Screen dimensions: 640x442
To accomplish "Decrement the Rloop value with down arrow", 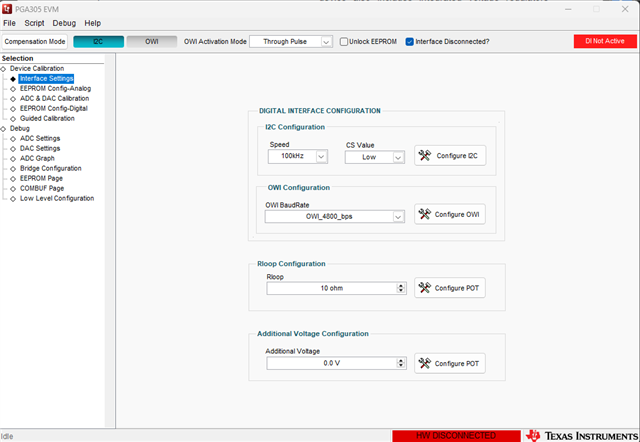I will [x=401, y=291].
